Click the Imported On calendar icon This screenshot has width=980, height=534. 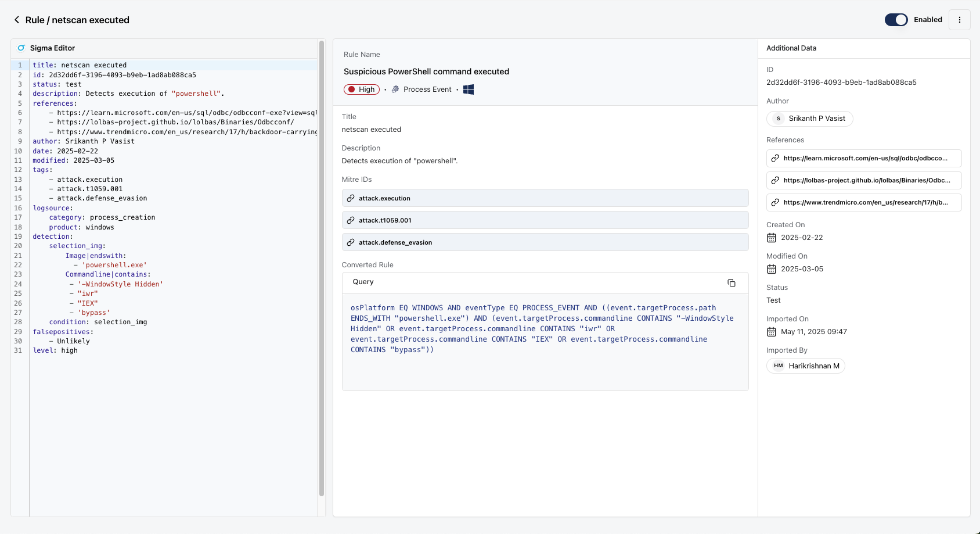click(x=772, y=332)
